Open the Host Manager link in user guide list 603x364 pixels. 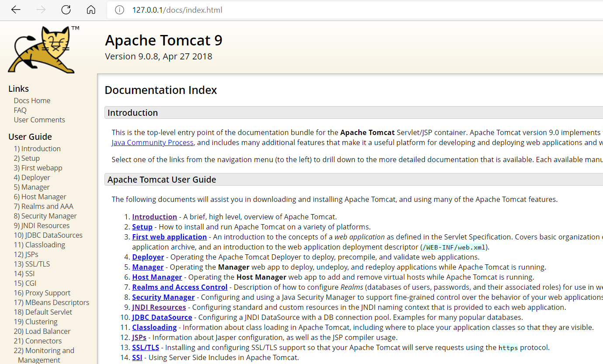157,277
